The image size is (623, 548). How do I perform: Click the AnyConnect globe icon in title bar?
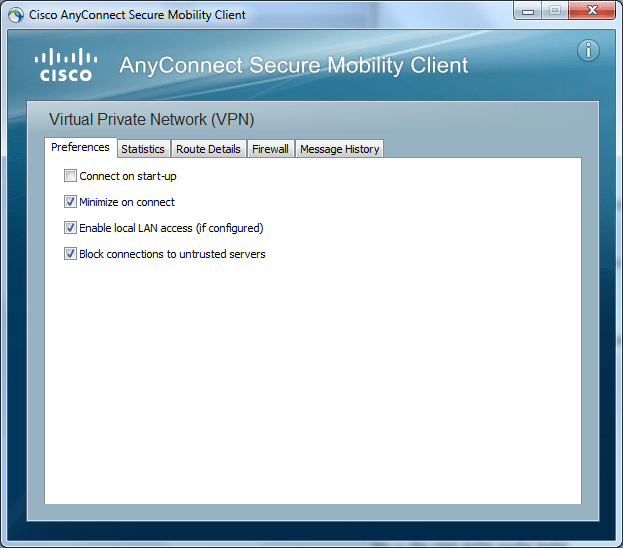click(15, 15)
